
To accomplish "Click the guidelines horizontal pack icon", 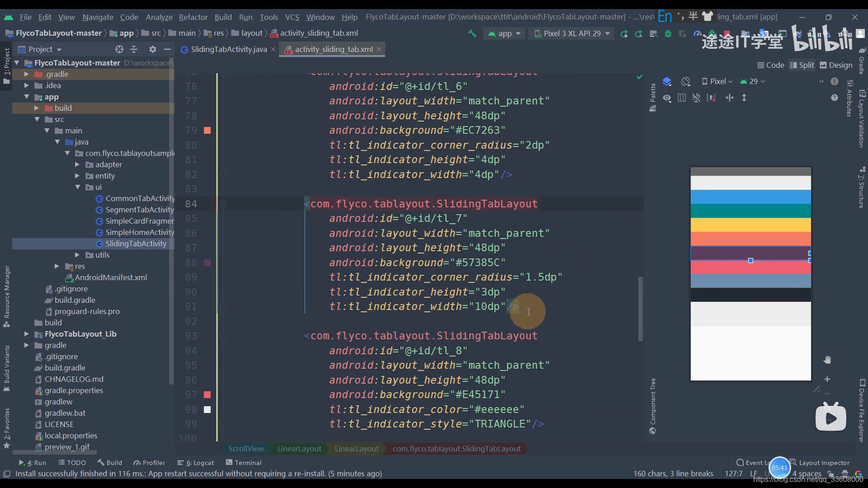I will 730,98.
